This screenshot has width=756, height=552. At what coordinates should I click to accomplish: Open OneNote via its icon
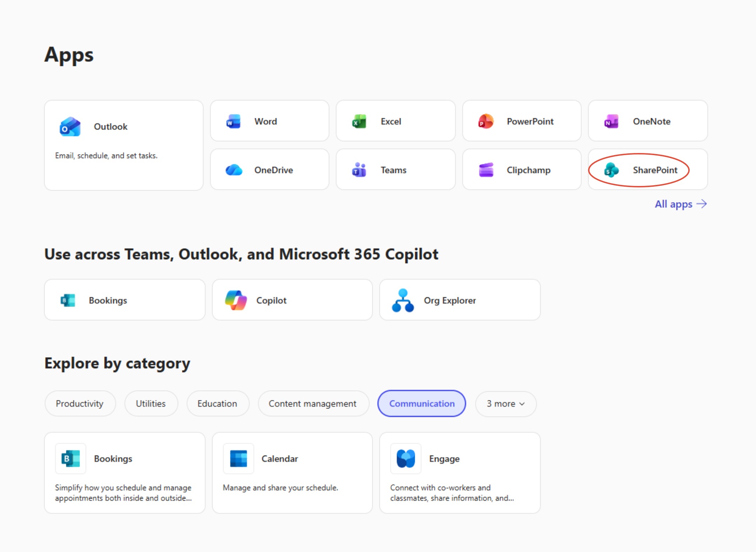tap(611, 121)
